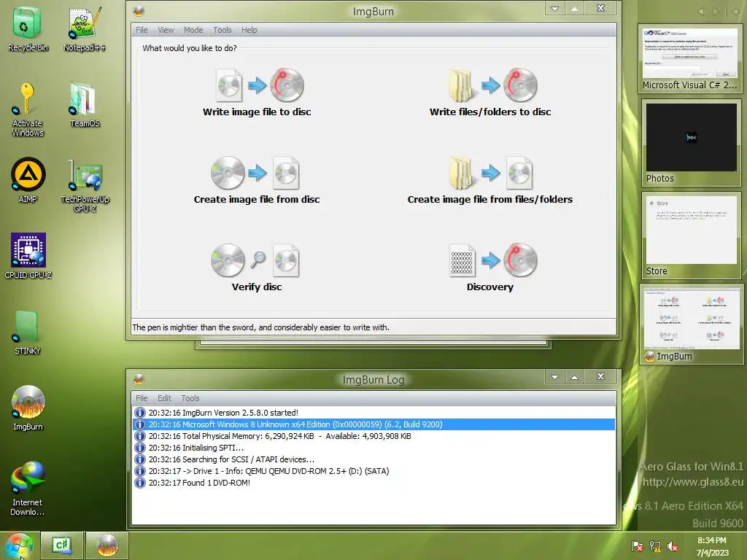Open Action Center flag tray icon
The height and width of the screenshot is (560, 747).
point(637,546)
